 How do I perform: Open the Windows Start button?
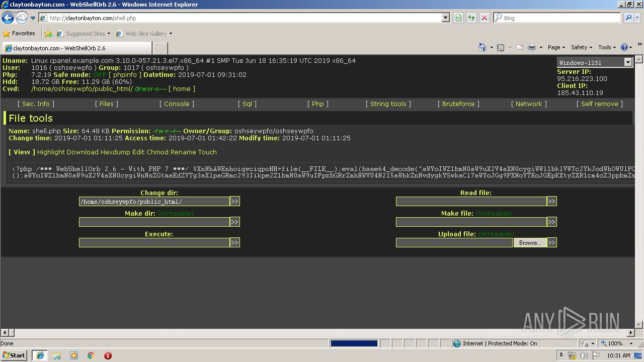click(x=14, y=355)
